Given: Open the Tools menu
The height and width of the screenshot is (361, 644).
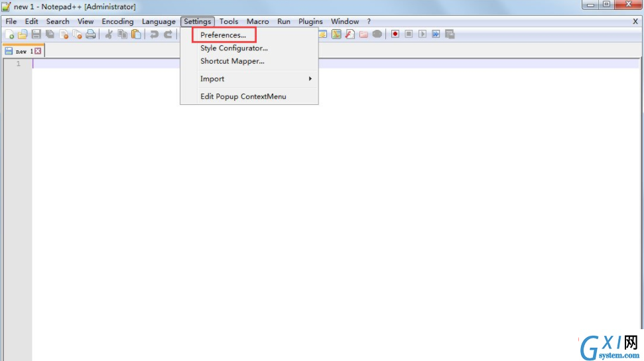Looking at the screenshot, I should pos(229,21).
